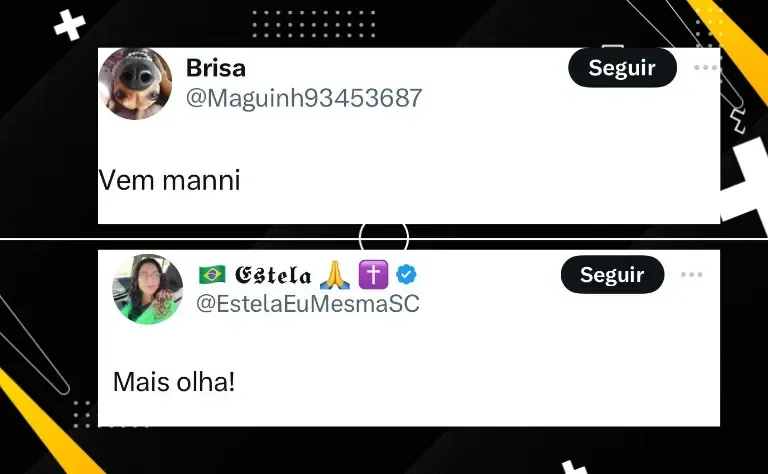The height and width of the screenshot is (474, 768).
Task: Open the @Maguinh93453687 handle link
Action: [304, 98]
